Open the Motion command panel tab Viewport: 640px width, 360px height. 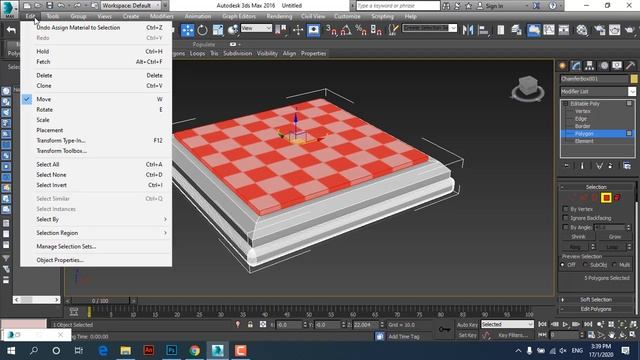tap(604, 66)
